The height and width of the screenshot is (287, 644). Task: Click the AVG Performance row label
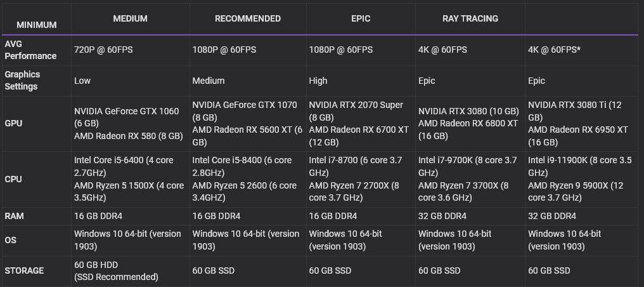tap(30, 50)
